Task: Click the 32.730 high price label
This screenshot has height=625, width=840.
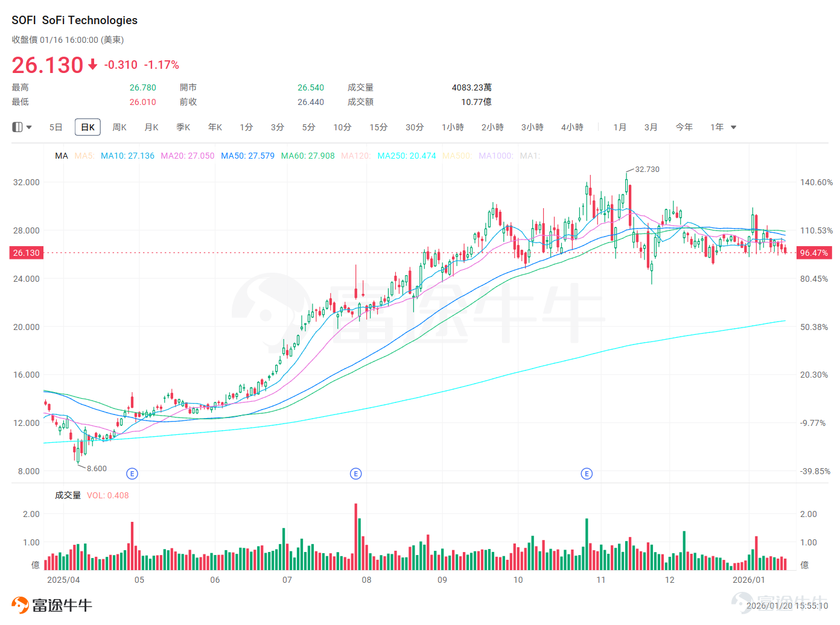Action: point(647,170)
